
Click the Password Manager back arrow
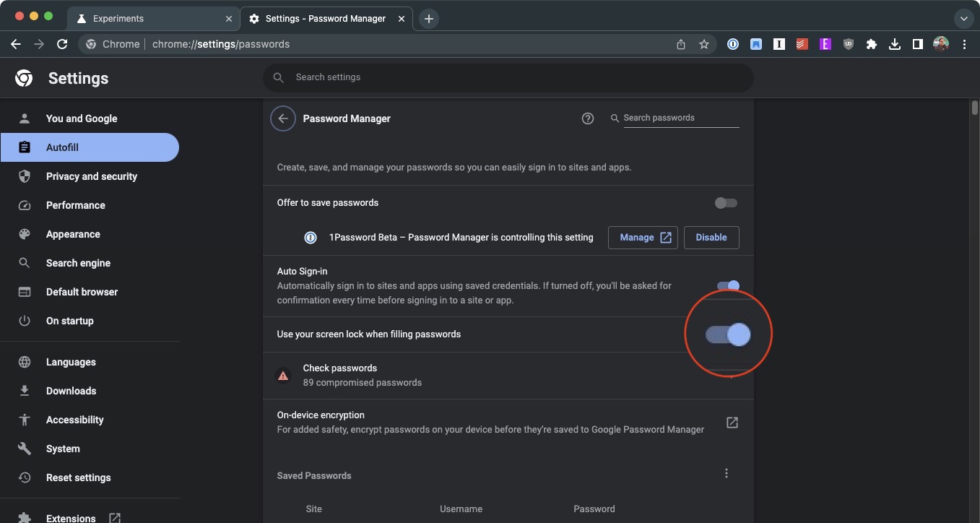click(283, 118)
